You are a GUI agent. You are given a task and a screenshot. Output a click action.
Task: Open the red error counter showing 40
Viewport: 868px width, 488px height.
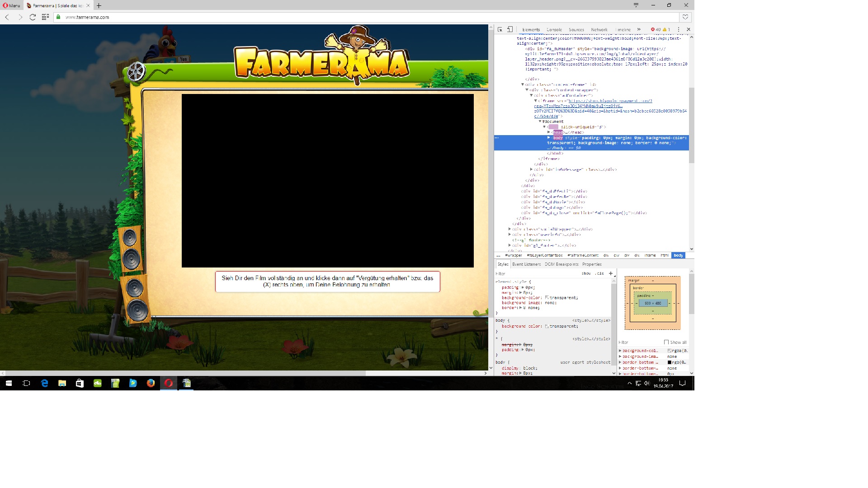pyautogui.click(x=656, y=29)
